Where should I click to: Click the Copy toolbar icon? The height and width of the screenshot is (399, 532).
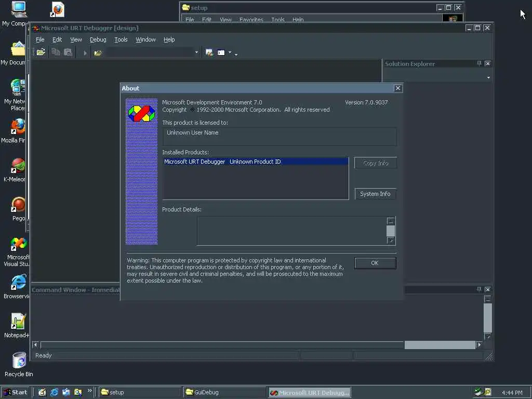(56, 52)
